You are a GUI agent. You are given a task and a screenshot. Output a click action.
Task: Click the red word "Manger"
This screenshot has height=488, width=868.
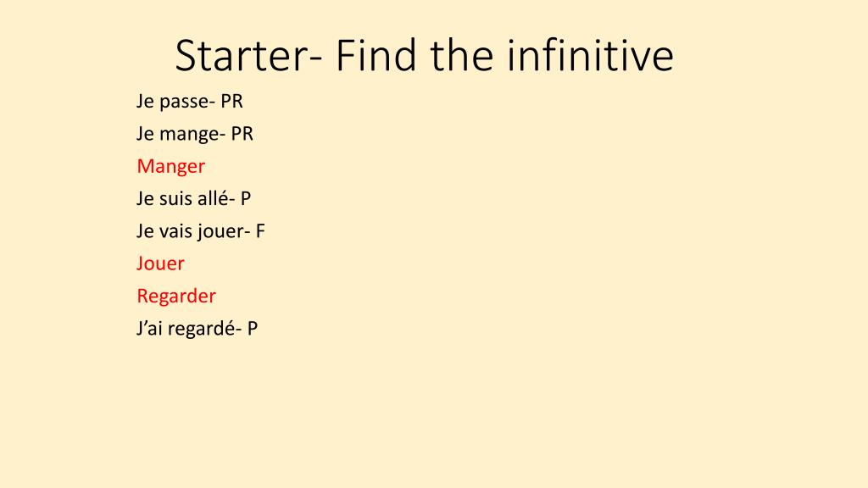pos(170,167)
